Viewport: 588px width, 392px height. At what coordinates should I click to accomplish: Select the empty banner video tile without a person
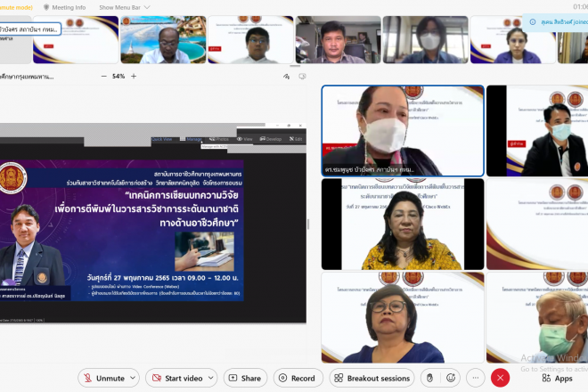tap(537, 224)
